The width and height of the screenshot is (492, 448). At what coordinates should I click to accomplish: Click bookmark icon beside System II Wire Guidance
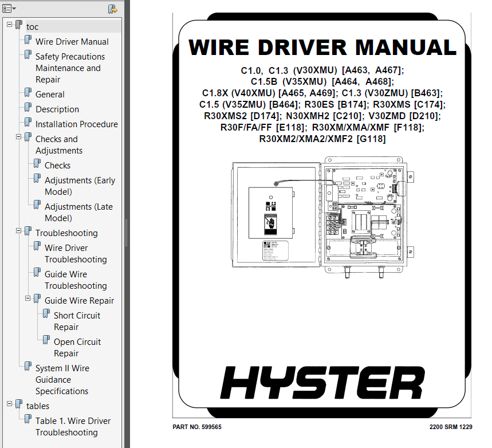(x=28, y=367)
